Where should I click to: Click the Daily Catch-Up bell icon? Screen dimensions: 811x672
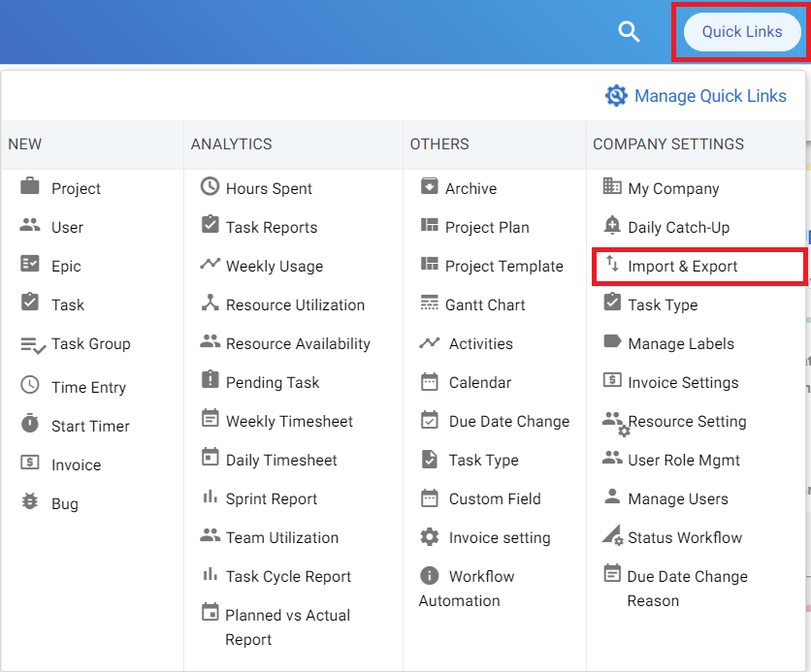coord(612,225)
